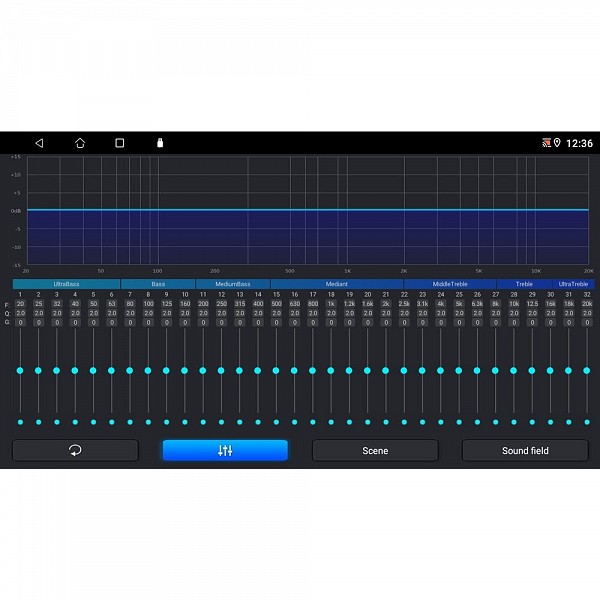Click the band 32 gain slider handle
Image resolution: width=600 pixels, height=600 pixels.
[x=587, y=370]
